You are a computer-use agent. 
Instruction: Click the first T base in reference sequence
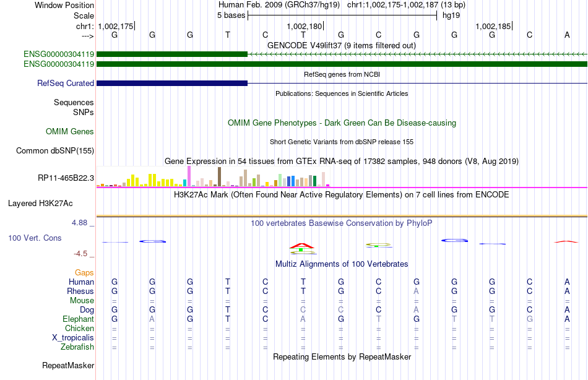(228, 35)
